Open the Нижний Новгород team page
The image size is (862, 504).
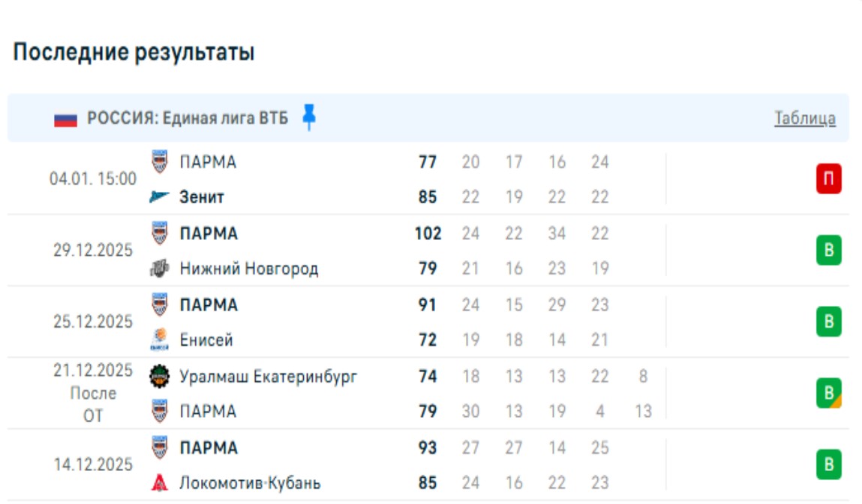click(x=249, y=268)
